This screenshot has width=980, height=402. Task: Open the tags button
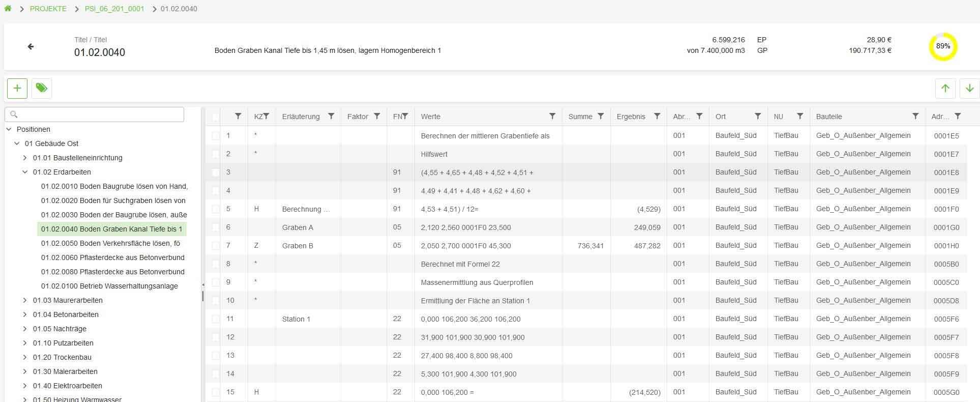coord(42,88)
